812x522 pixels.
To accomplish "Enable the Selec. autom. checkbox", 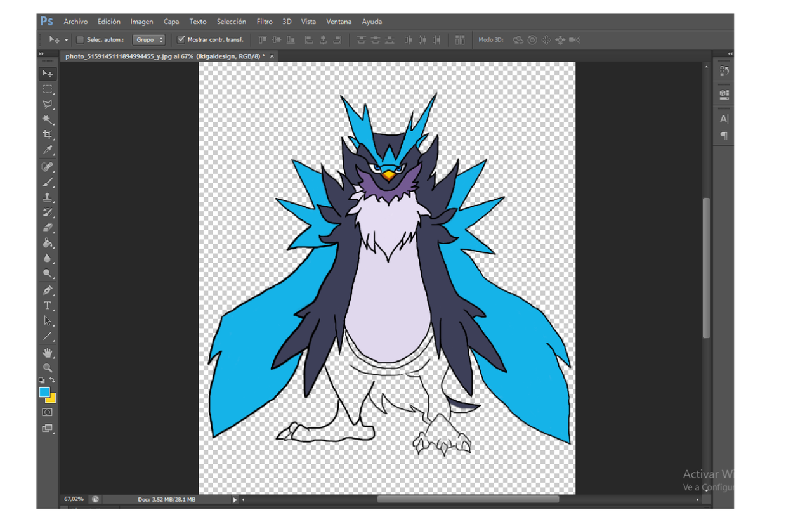I will (x=80, y=39).
